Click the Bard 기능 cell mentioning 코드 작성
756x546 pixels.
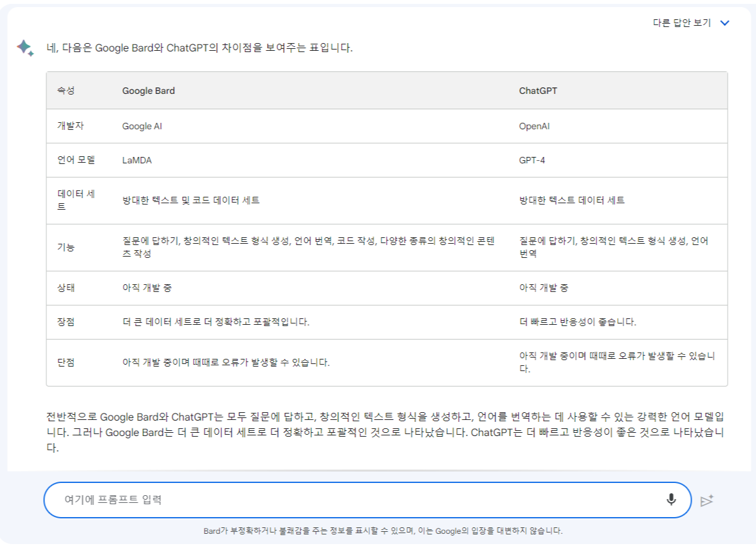click(309, 247)
